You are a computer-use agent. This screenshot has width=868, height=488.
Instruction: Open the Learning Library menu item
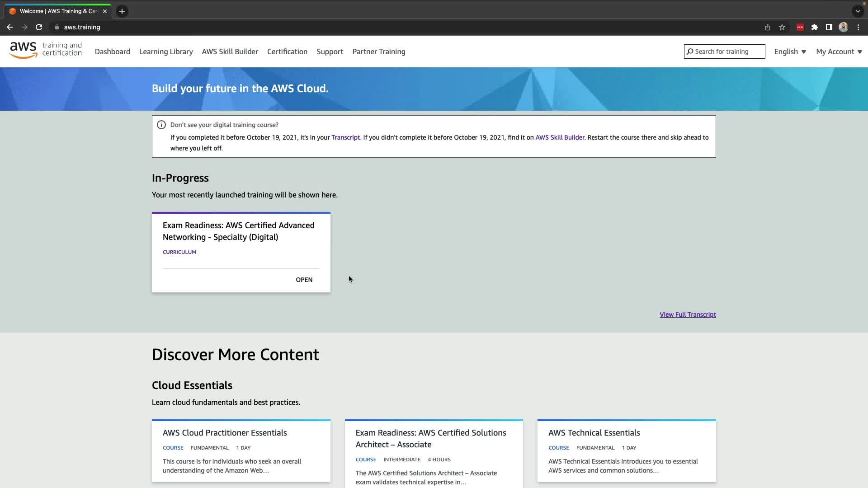click(x=166, y=52)
